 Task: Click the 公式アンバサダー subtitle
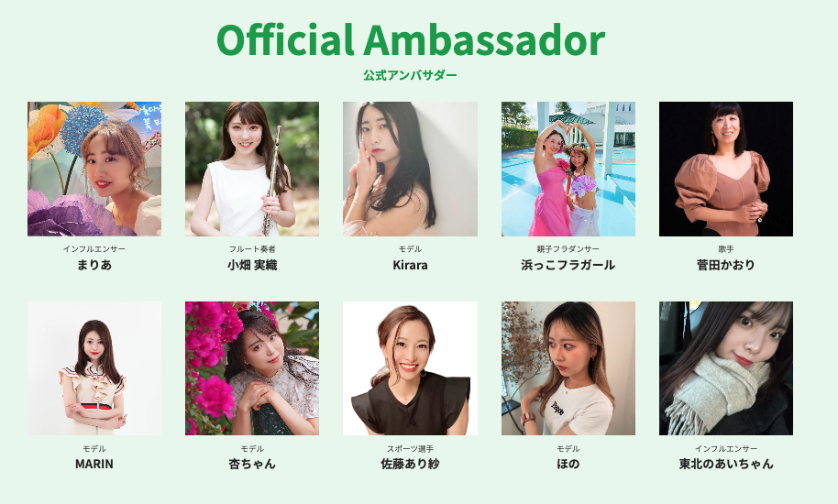coord(410,75)
